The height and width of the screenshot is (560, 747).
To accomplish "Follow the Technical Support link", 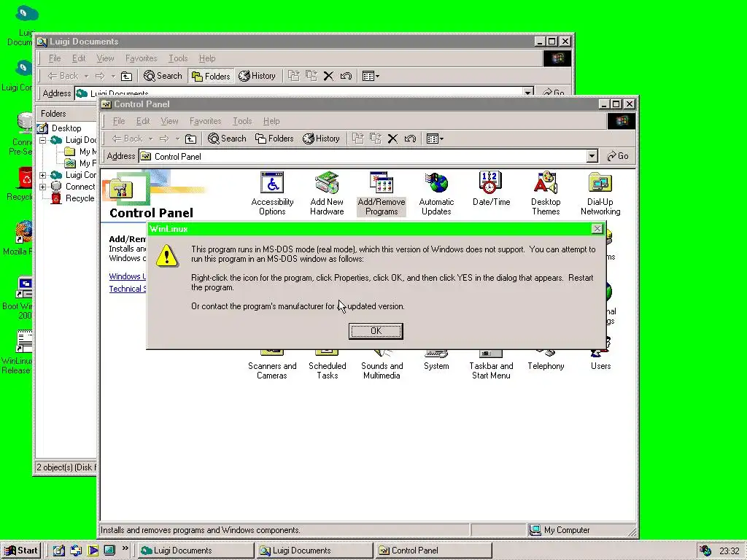I will 127,289.
